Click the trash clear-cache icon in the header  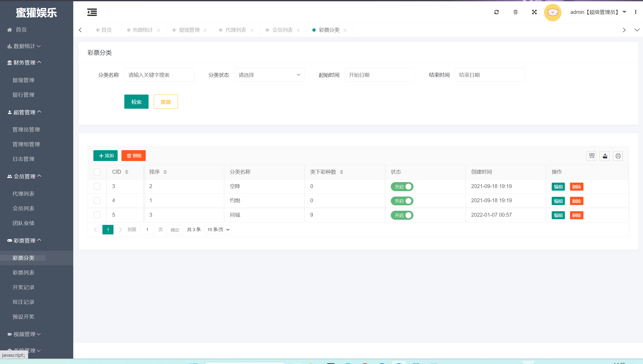(x=515, y=12)
